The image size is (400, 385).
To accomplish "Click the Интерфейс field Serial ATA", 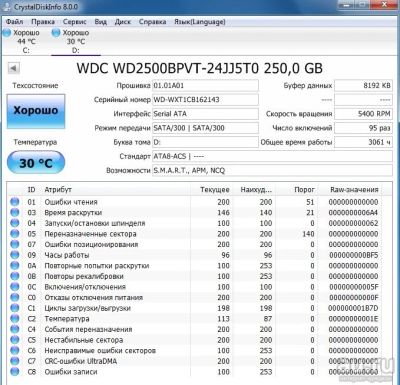I will pyautogui.click(x=205, y=114).
